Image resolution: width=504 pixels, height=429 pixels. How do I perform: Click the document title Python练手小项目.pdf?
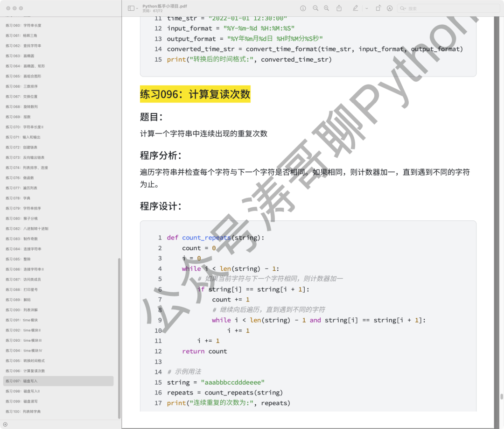165,6
